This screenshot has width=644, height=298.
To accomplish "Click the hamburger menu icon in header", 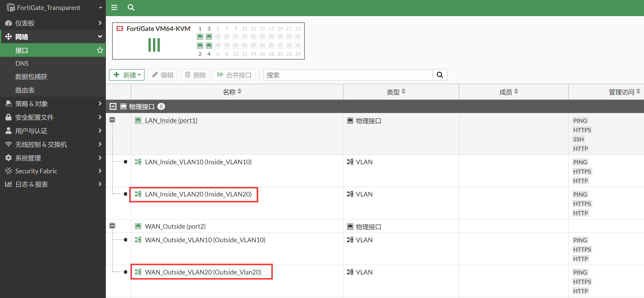I will (x=114, y=7).
